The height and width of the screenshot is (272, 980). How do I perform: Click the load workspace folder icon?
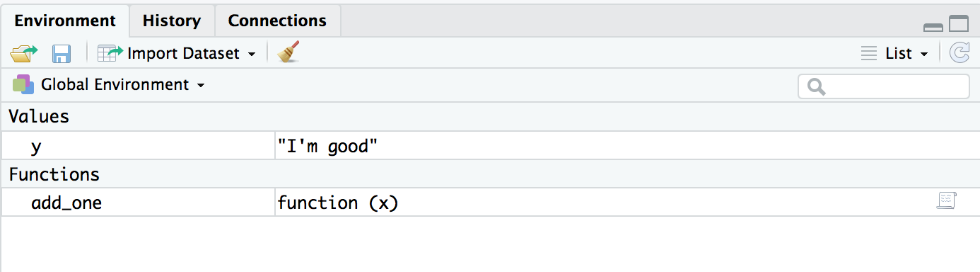24,54
